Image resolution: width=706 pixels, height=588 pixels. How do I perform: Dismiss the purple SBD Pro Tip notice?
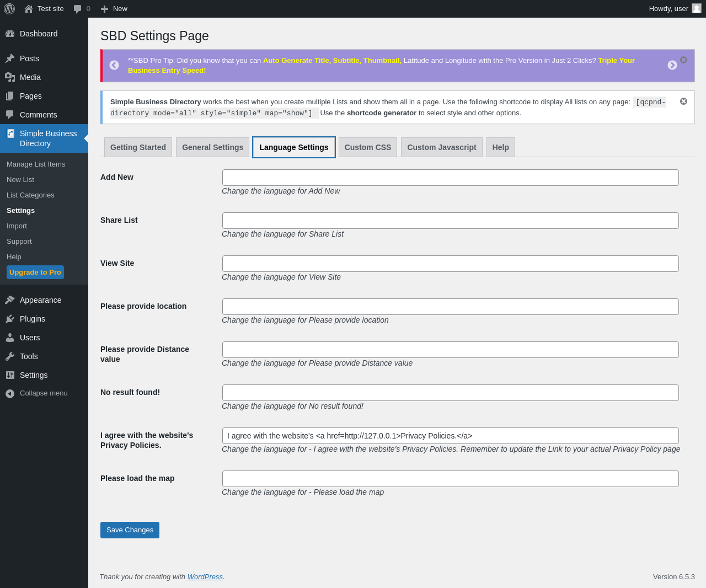click(684, 60)
